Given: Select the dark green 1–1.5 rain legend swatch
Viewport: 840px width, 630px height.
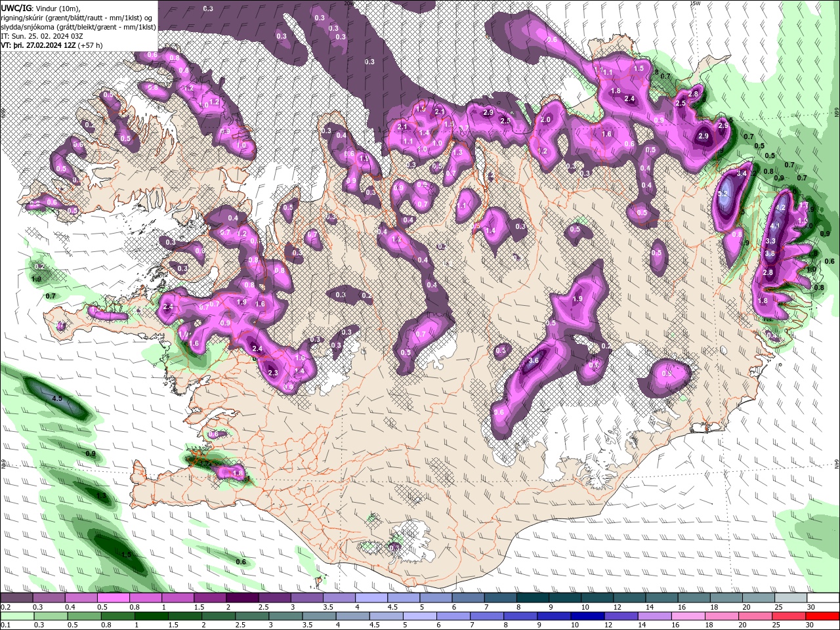Looking at the screenshot, I should [151, 616].
